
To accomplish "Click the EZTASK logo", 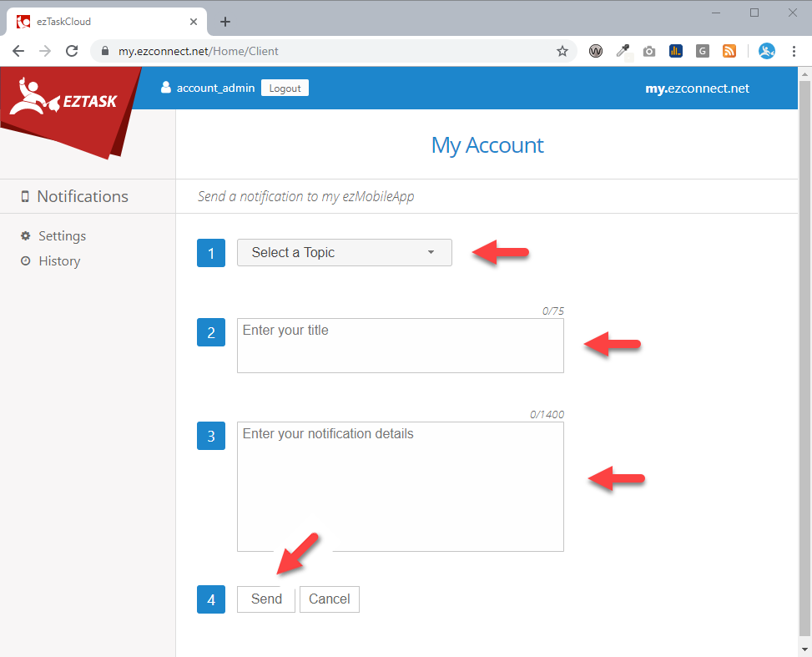I will [63, 97].
